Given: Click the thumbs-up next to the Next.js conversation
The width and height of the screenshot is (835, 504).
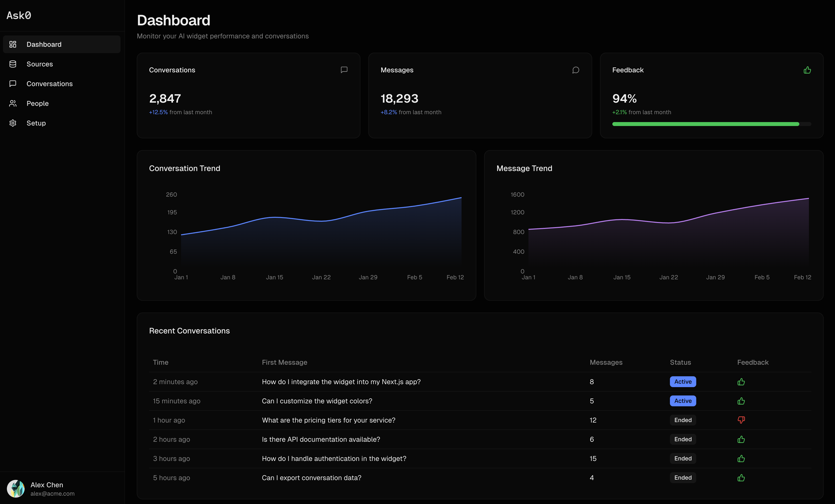Looking at the screenshot, I should (x=741, y=382).
